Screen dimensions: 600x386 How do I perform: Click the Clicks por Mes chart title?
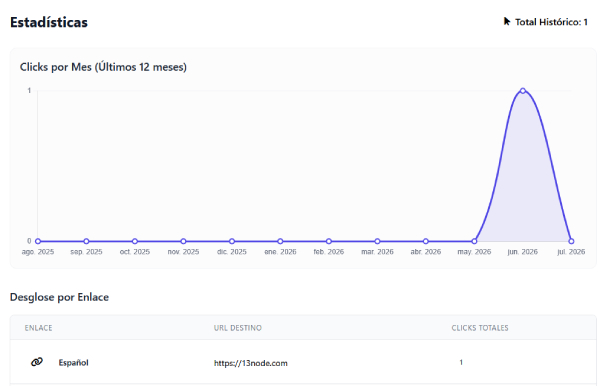(x=103, y=67)
